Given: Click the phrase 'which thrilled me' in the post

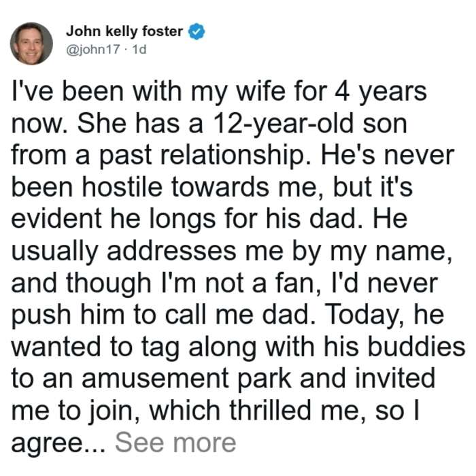Looking at the screenshot, I should (x=256, y=411).
